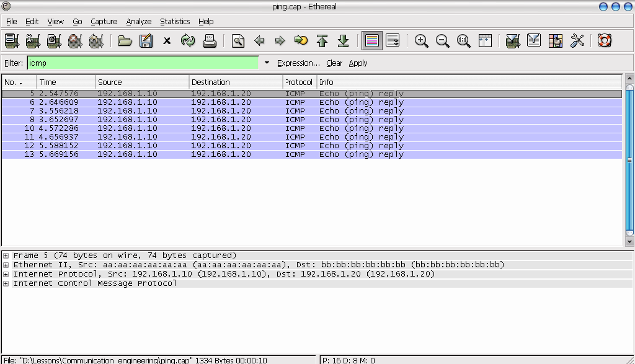Open capture options toolbar icon
Image resolution: width=635 pixels, height=364 pixels.
click(x=33, y=40)
